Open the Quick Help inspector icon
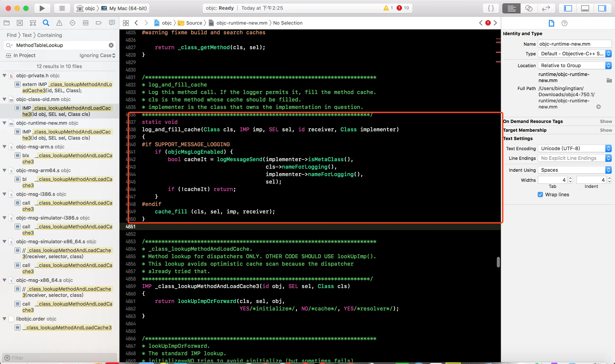The height and width of the screenshot is (364, 615). 564,23
